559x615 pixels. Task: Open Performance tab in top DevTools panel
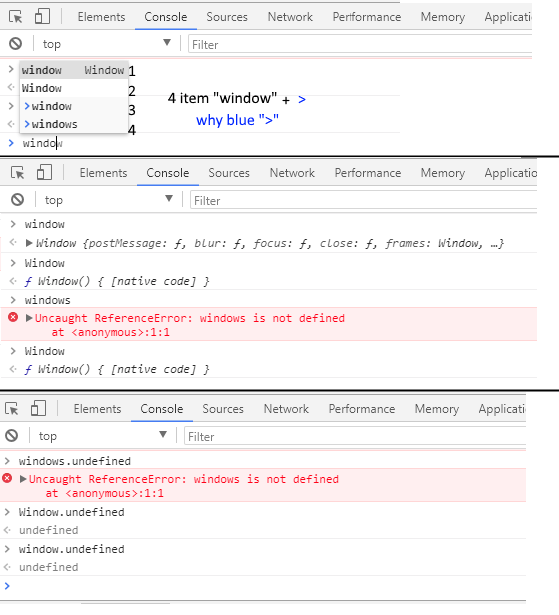click(x=367, y=17)
